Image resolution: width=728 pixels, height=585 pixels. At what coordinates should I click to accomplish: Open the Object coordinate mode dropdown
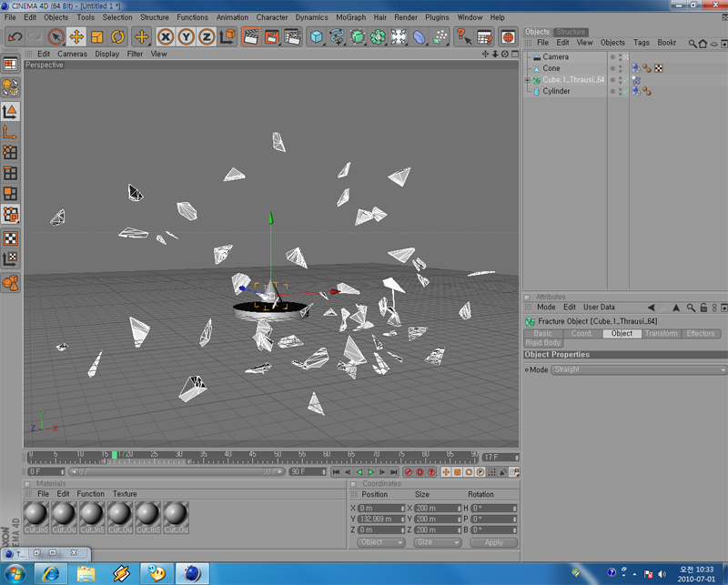(380, 542)
